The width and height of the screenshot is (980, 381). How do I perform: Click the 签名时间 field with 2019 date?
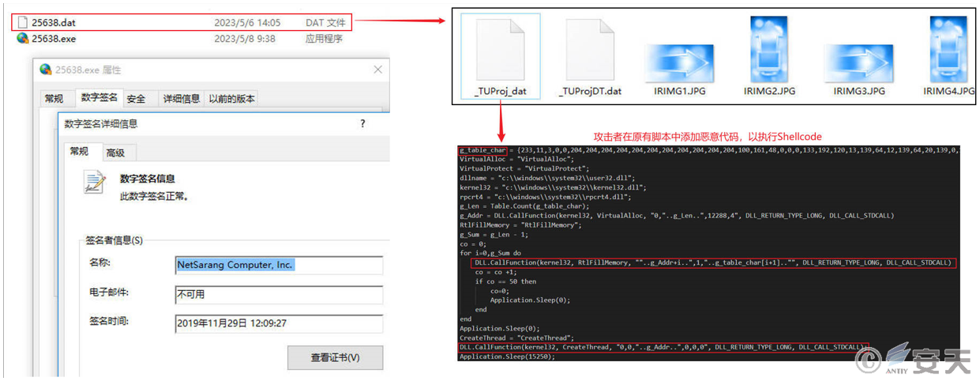click(x=278, y=324)
